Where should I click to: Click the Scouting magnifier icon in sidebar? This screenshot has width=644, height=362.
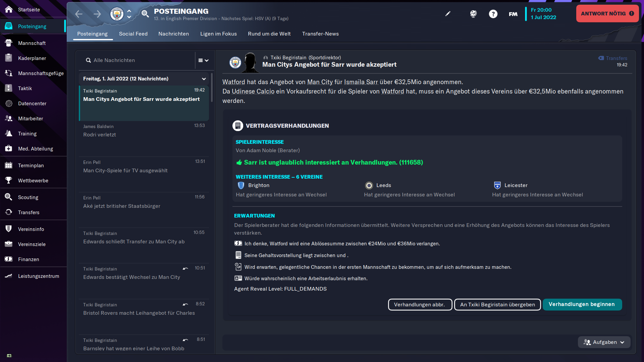[x=8, y=197]
